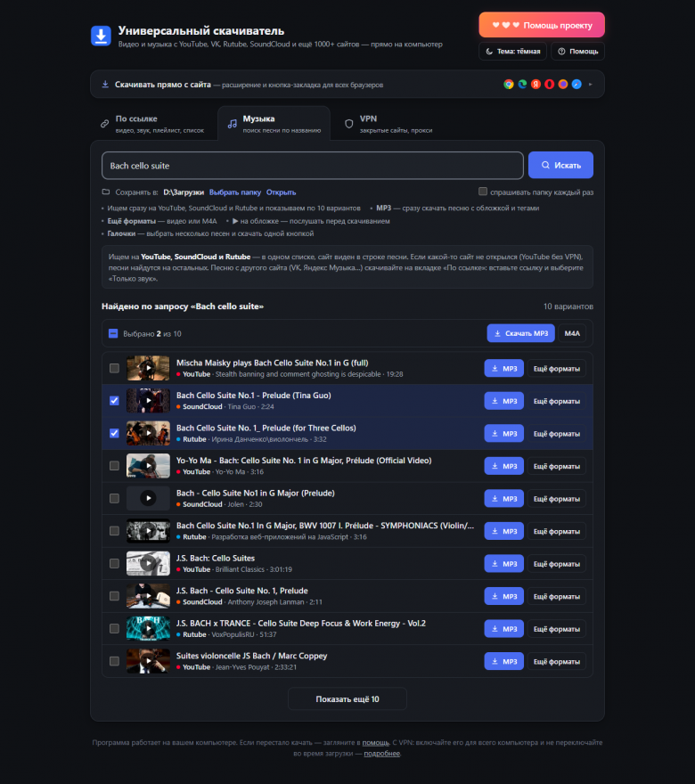The image size is (695, 784).
Task: Play preview of BACH x TRANCE thumbnail
Action: point(148,628)
